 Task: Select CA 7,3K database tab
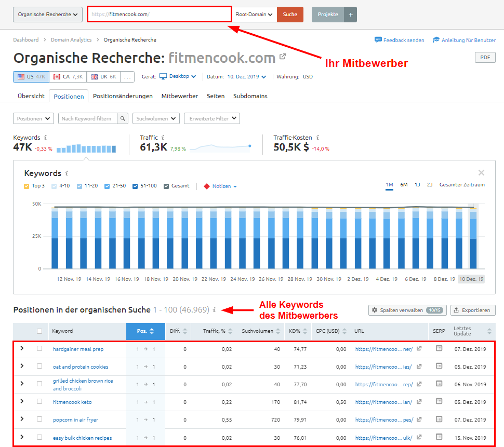tap(68, 77)
